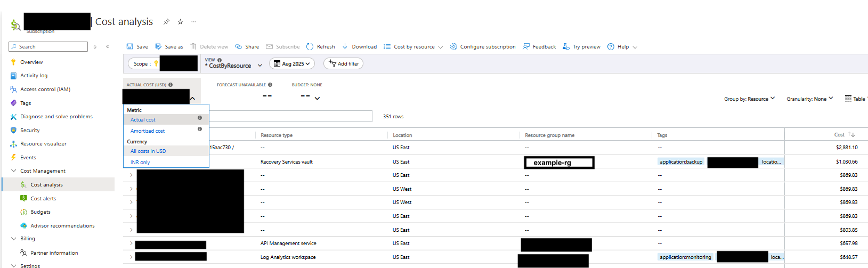The image size is (868, 268).
Task: Open Configure subscription settings
Action: point(483,47)
